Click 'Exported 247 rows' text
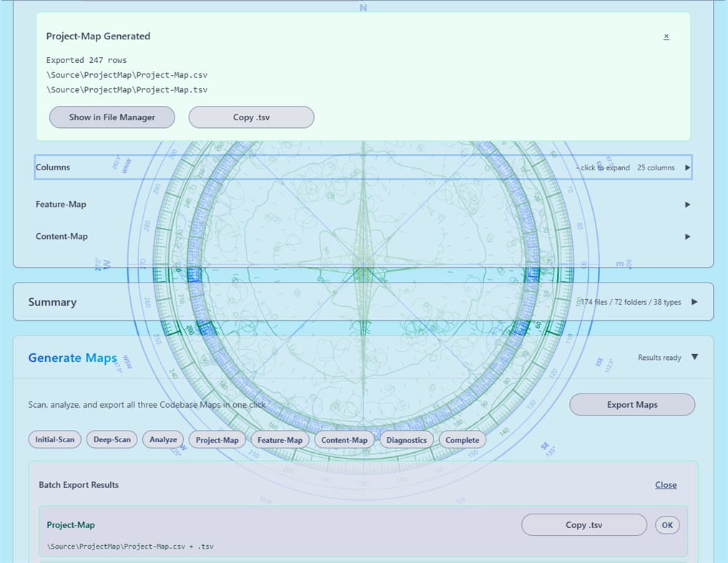This screenshot has height=563, width=728. 87,60
